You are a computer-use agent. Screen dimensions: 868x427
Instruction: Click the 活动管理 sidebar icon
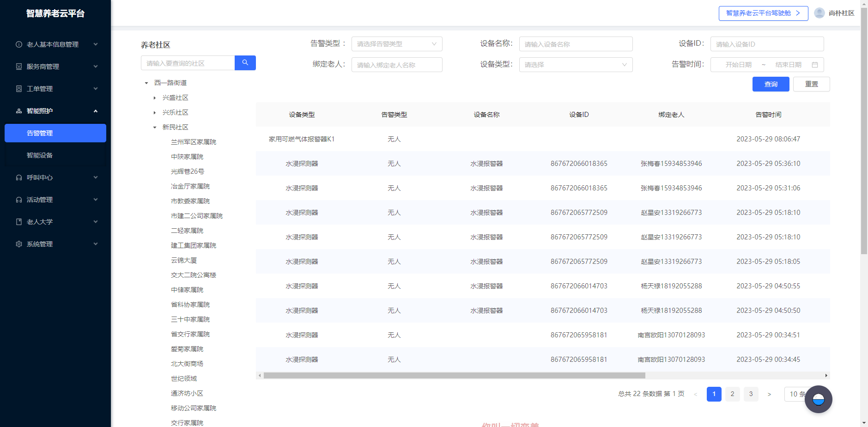[19, 200]
